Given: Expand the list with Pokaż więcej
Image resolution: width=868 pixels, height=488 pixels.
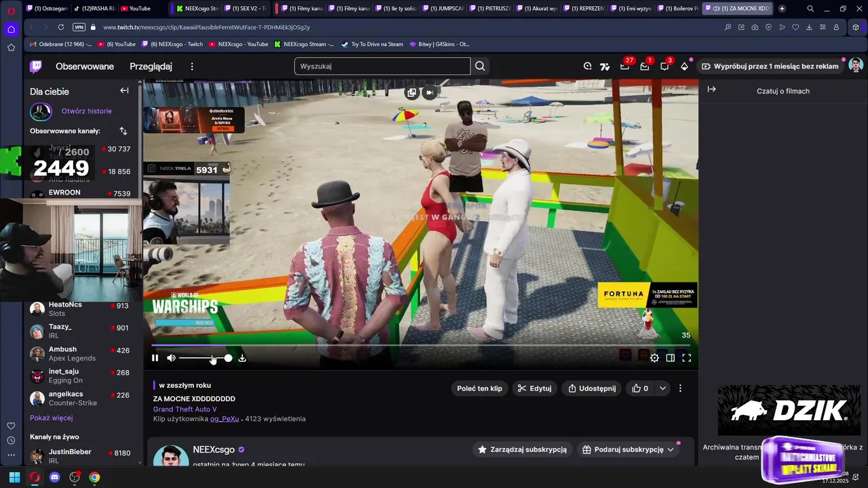Looking at the screenshot, I should 51,418.
